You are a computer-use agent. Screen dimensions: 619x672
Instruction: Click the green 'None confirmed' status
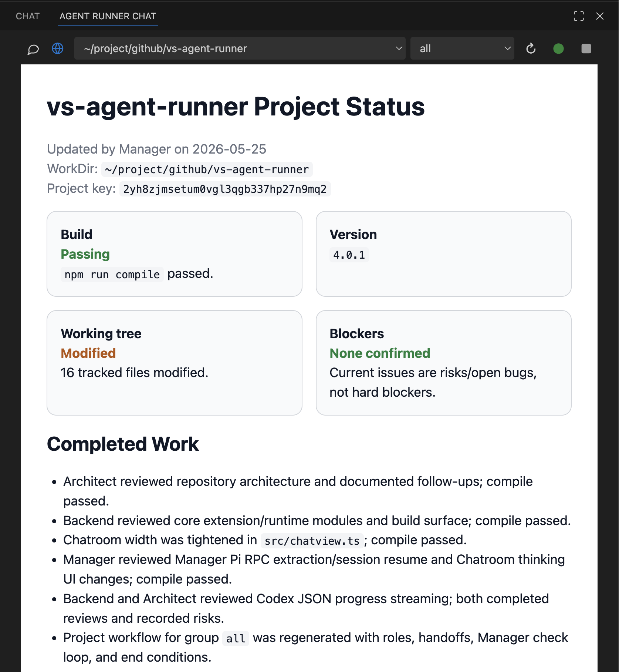[x=380, y=353]
